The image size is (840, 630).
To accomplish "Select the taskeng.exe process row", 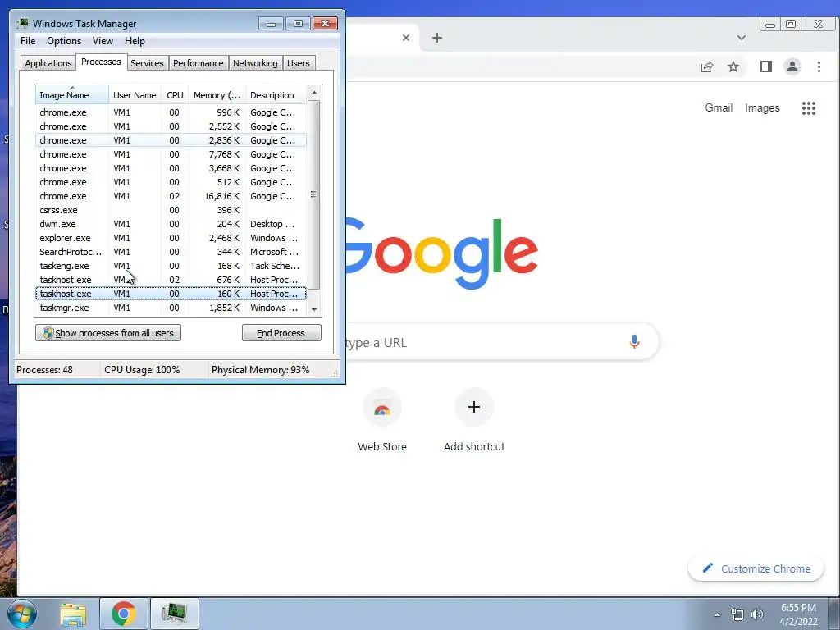I will (171, 266).
